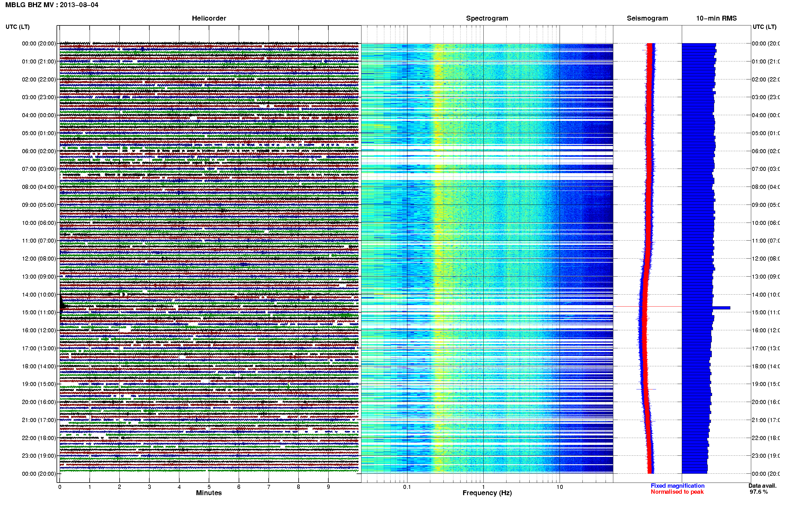Select the '08:00 (04:00)' time label on left axis

(x=39, y=187)
